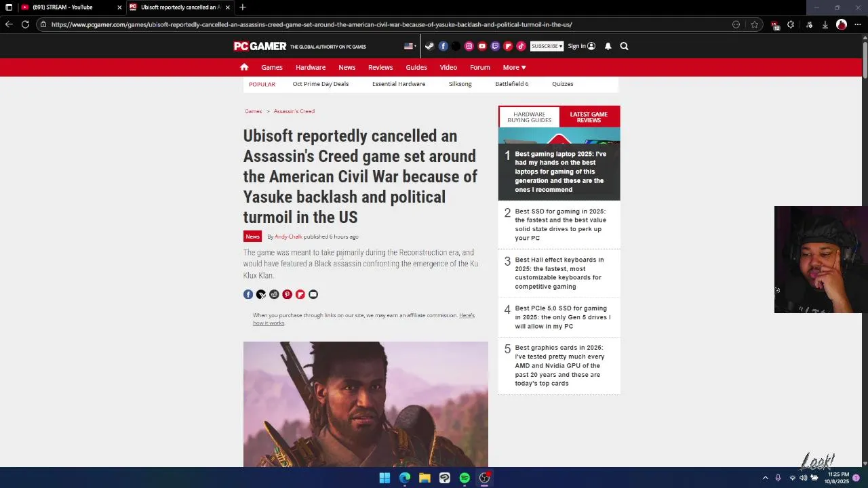Select the Latest Game Reviews tab
The width and height of the screenshot is (868, 488).
tap(589, 117)
